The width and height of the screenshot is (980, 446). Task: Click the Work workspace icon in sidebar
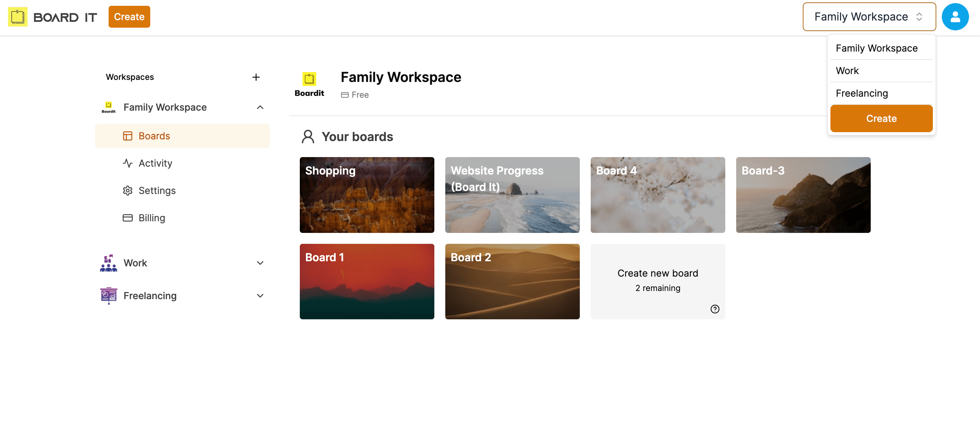[109, 263]
